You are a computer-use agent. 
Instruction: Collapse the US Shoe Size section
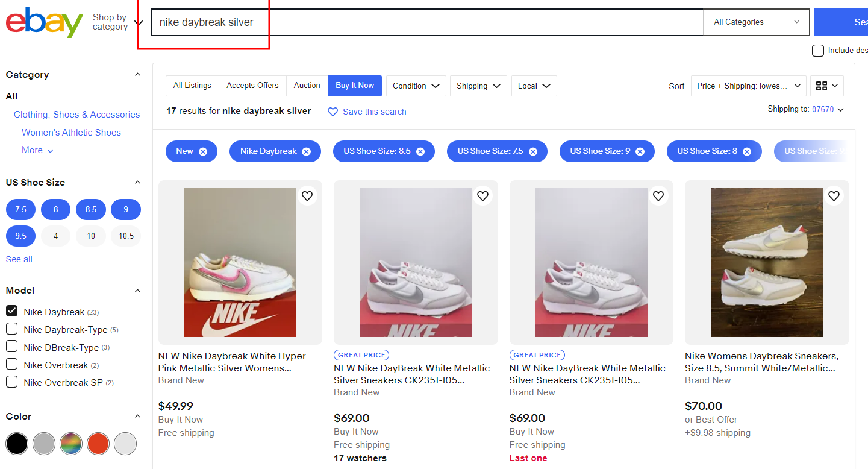click(x=137, y=183)
